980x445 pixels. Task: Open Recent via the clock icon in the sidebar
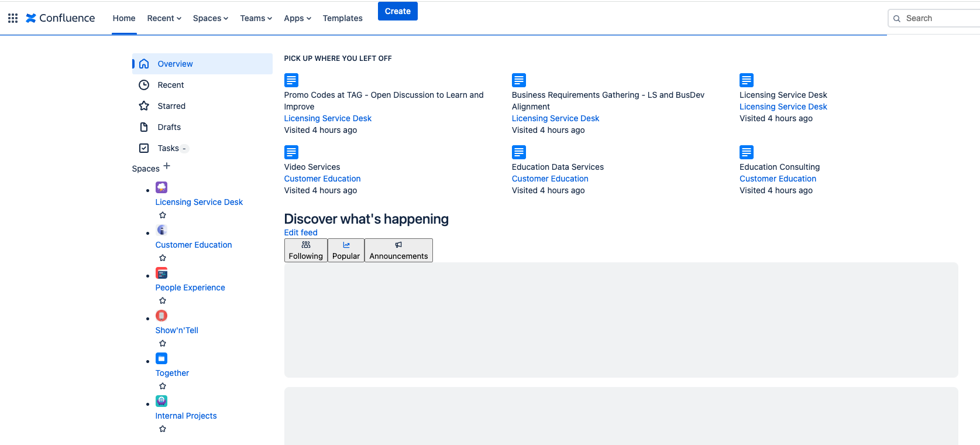pyautogui.click(x=144, y=85)
